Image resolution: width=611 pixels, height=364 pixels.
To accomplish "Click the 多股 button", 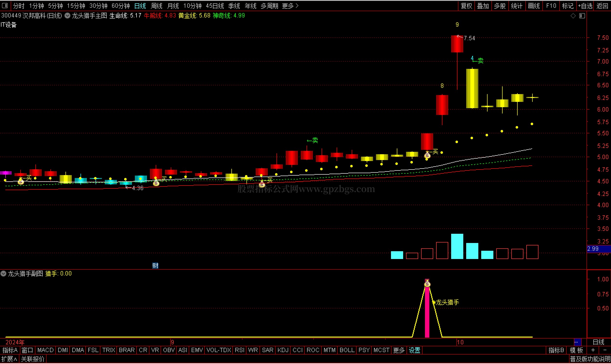I will [x=500, y=6].
